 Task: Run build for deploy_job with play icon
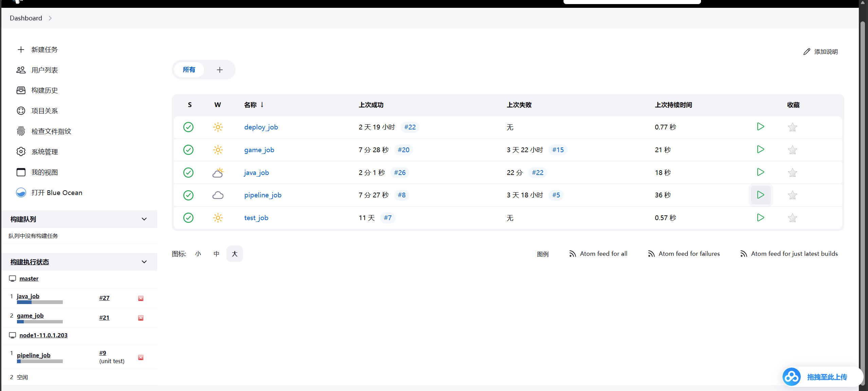point(760,127)
